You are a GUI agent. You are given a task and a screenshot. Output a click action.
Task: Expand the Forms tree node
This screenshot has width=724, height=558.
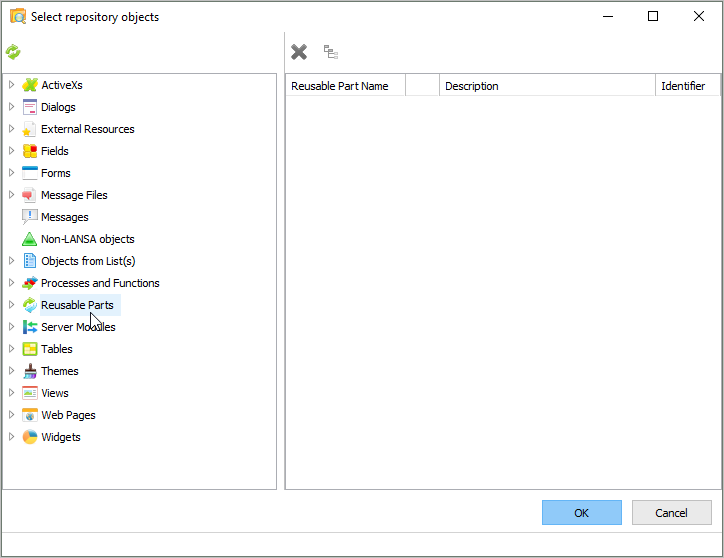point(12,173)
